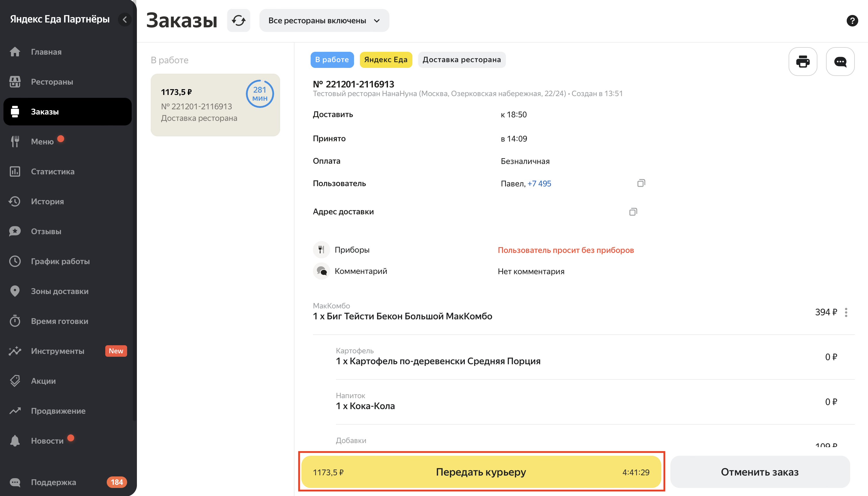Viewport: 868px width, 496px height.
Task: Open help via the question mark
Action: pos(853,21)
